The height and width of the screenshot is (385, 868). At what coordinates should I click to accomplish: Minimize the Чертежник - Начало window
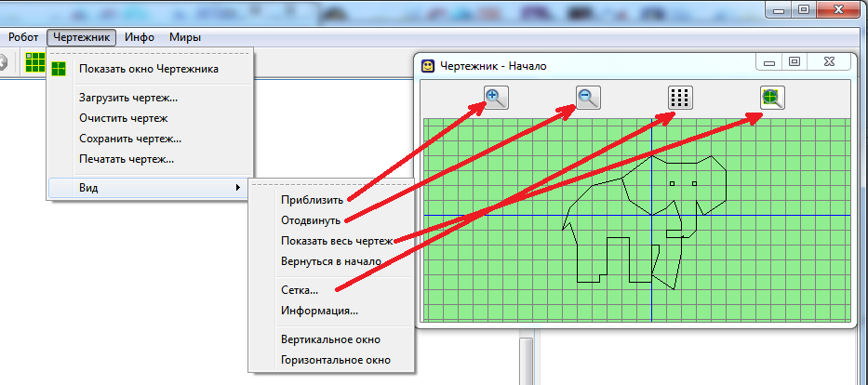point(768,62)
